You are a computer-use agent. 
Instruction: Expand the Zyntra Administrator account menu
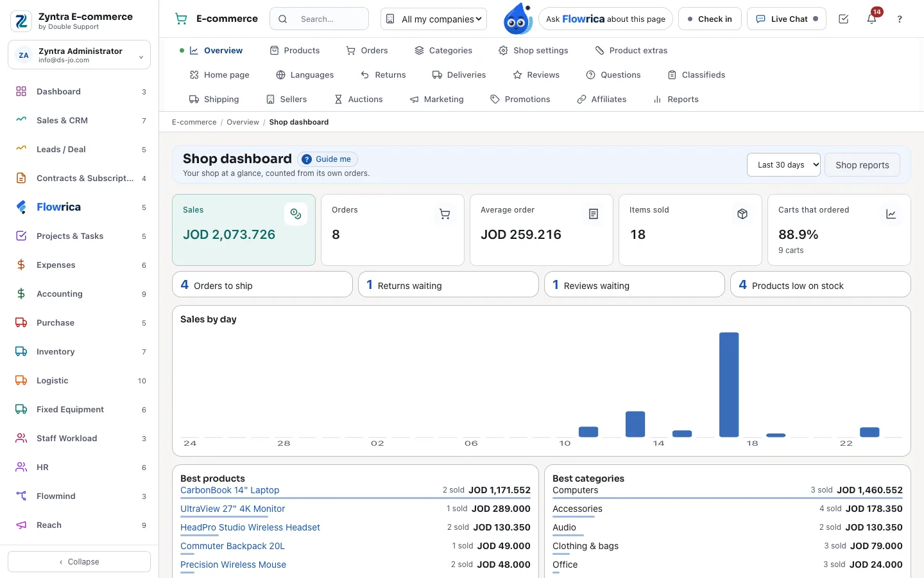pos(80,55)
